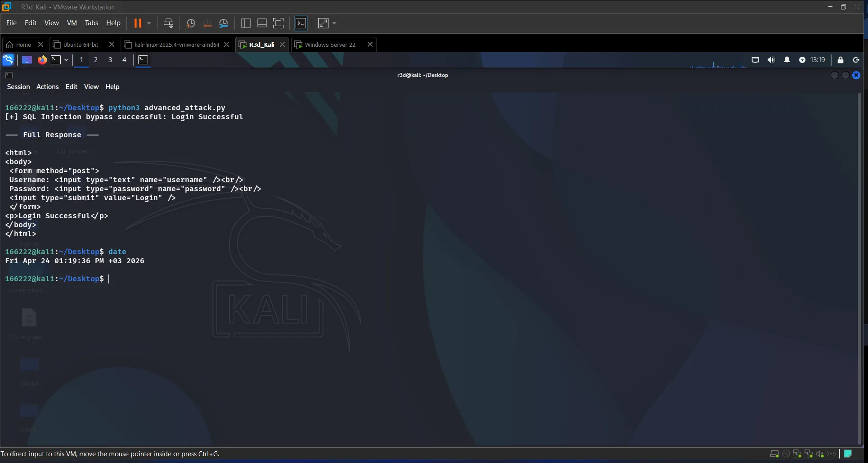The height and width of the screenshot is (463, 868).
Task: Launch Firefox from the Kali panel
Action: (x=42, y=60)
